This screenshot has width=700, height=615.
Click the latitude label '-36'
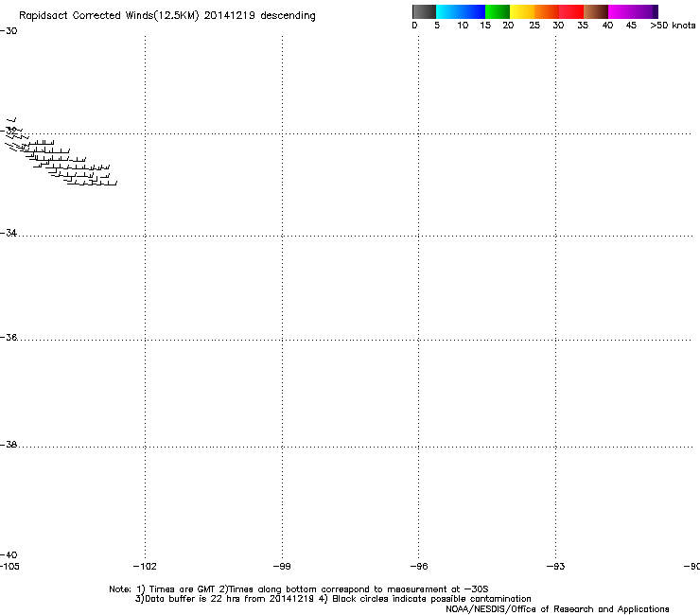click(9, 337)
